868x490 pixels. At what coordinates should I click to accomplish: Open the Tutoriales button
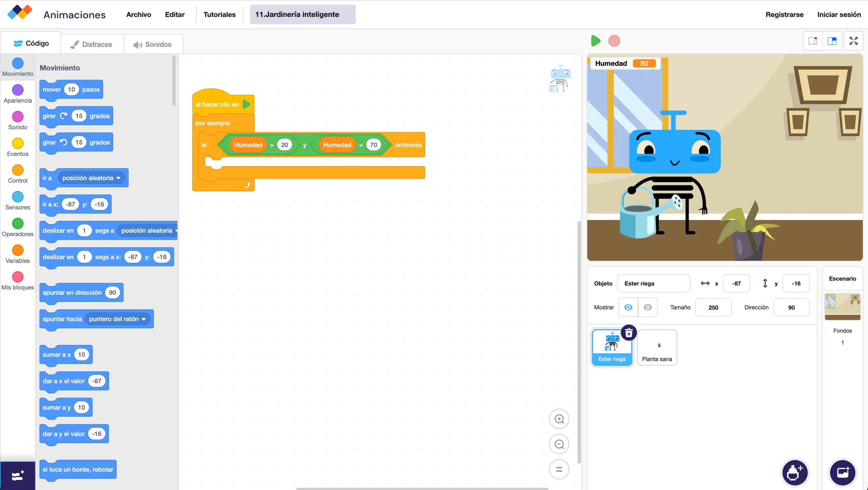coord(219,14)
